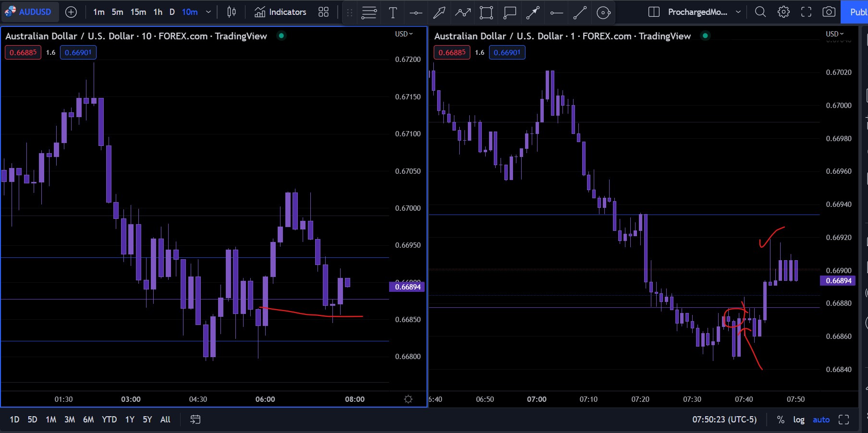This screenshot has height=433, width=868.
Task: Set date range to 1Y
Action: 130,420
